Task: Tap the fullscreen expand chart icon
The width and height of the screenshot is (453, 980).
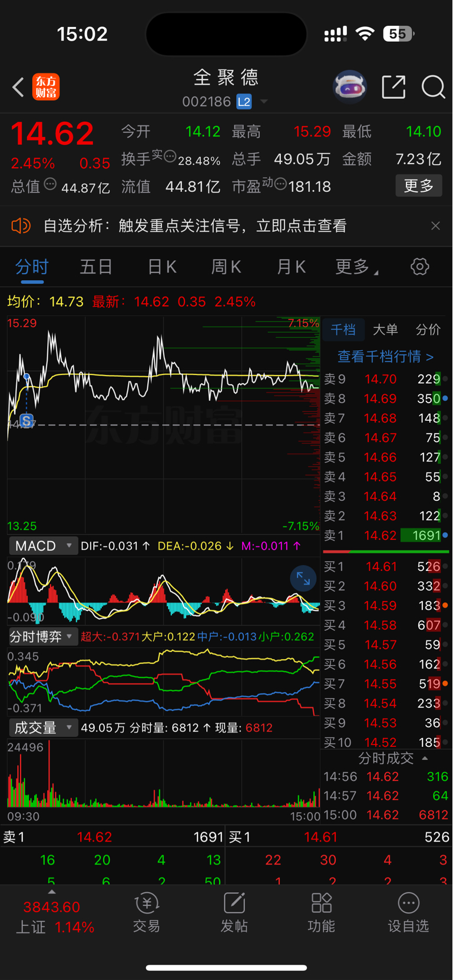Action: click(303, 579)
